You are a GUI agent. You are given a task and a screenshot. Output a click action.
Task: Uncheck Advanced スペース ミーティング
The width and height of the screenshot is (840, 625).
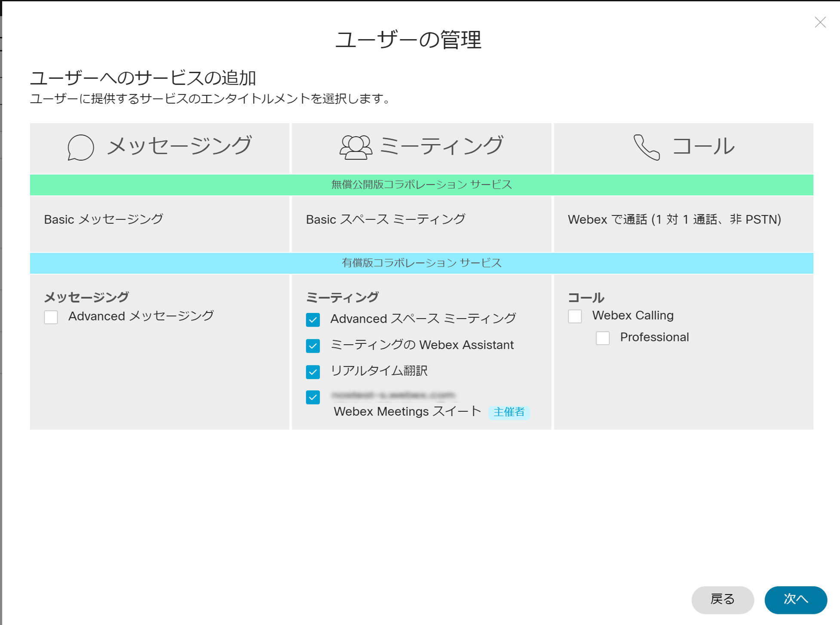(313, 320)
